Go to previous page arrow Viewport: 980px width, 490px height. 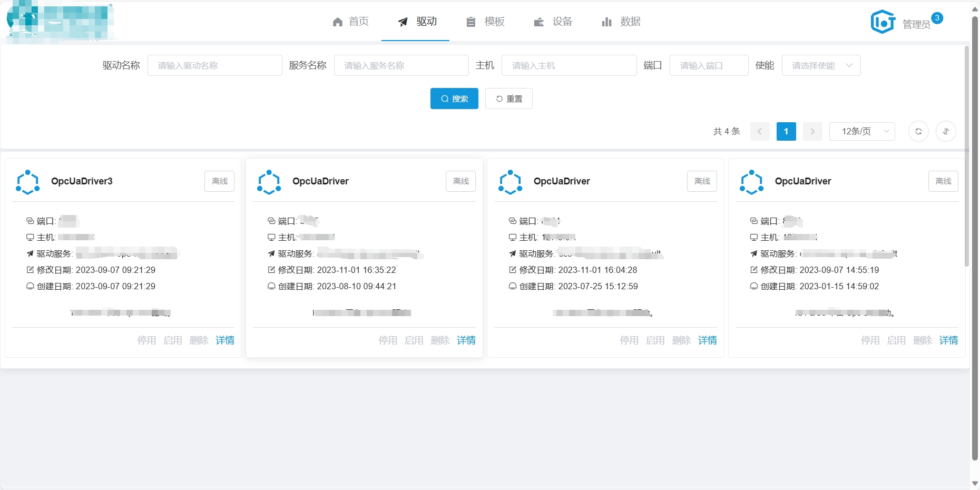point(760,131)
